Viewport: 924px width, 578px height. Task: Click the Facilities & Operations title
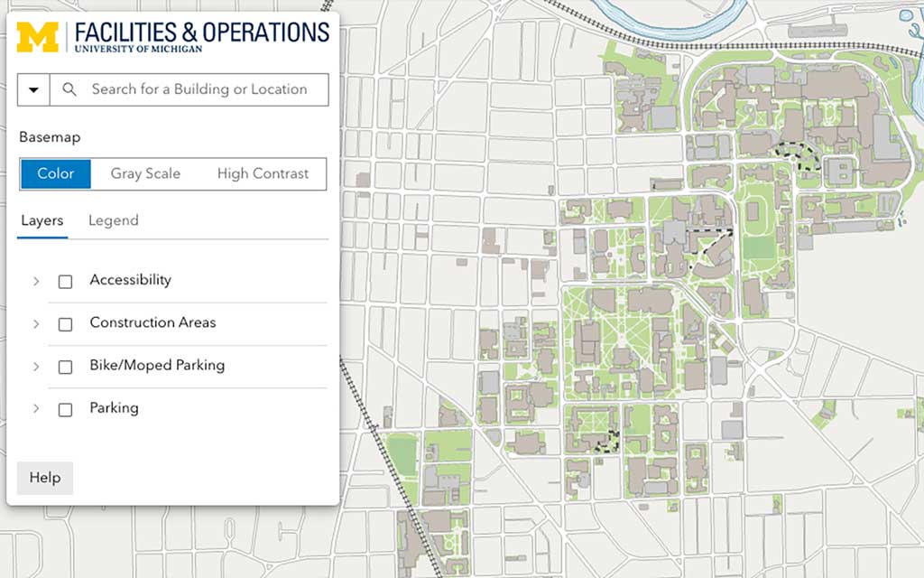pyautogui.click(x=201, y=33)
